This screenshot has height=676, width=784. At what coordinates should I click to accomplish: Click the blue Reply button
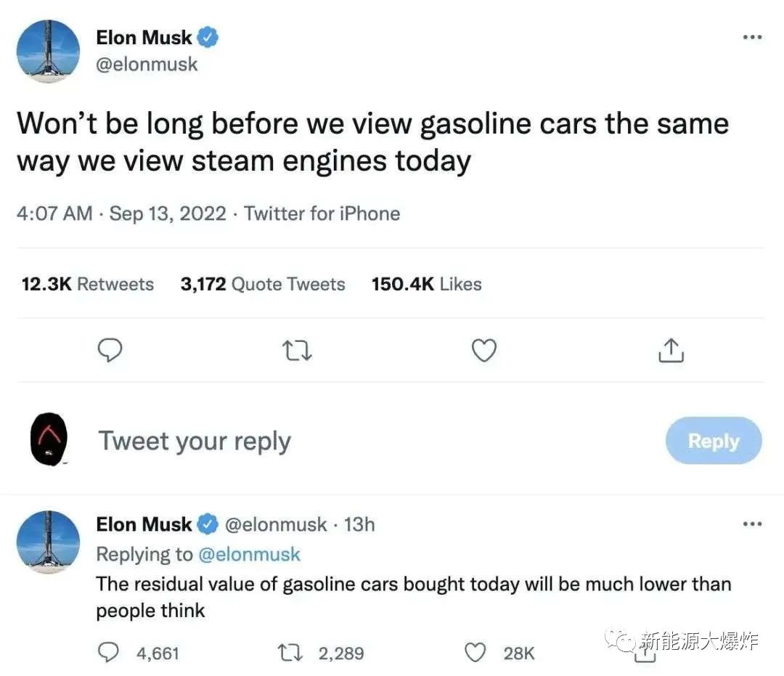(713, 441)
